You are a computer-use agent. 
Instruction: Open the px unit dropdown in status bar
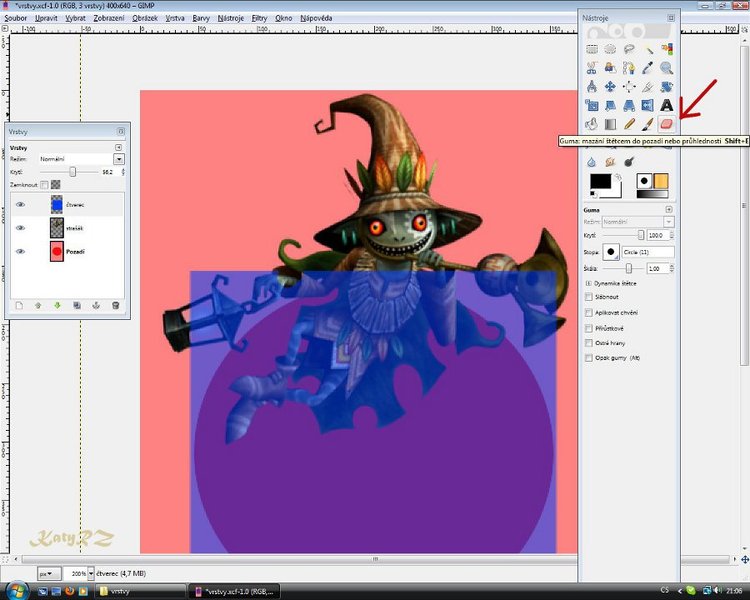pyautogui.click(x=49, y=573)
